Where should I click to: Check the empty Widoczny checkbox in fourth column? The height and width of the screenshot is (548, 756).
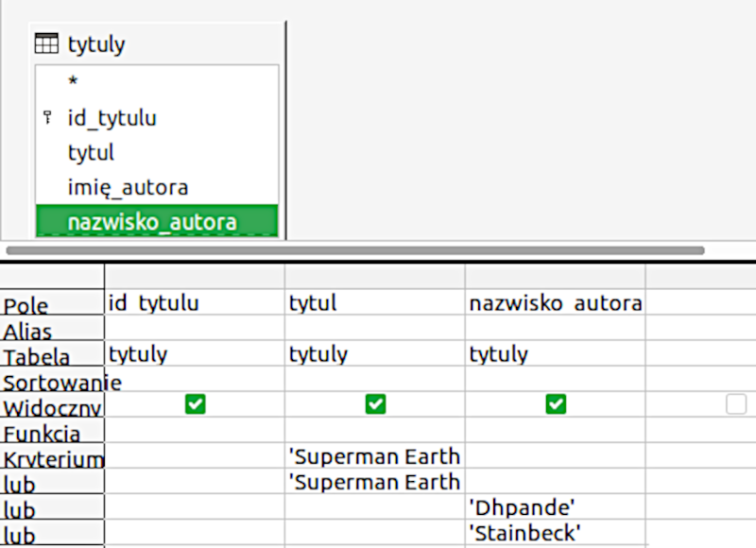(736, 404)
